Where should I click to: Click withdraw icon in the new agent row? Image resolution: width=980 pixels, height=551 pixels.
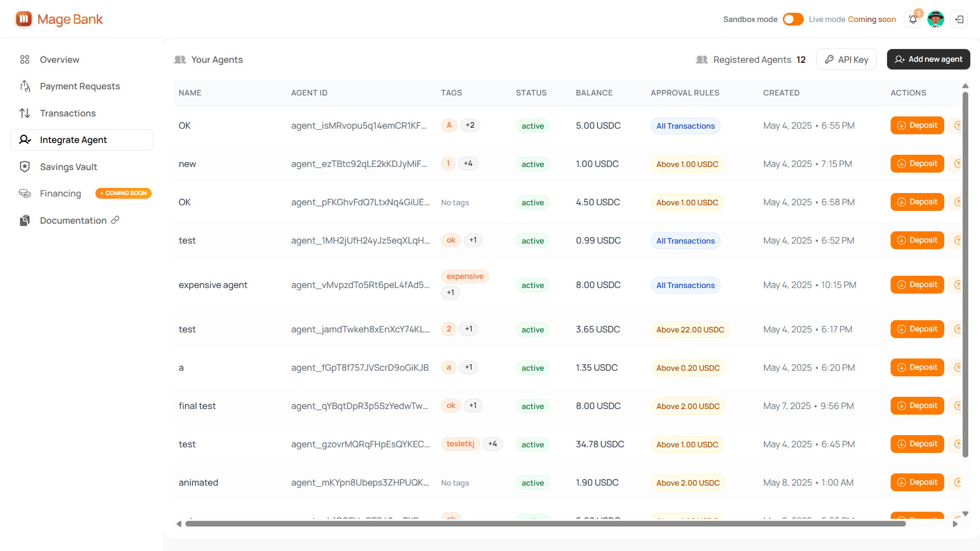957,164
